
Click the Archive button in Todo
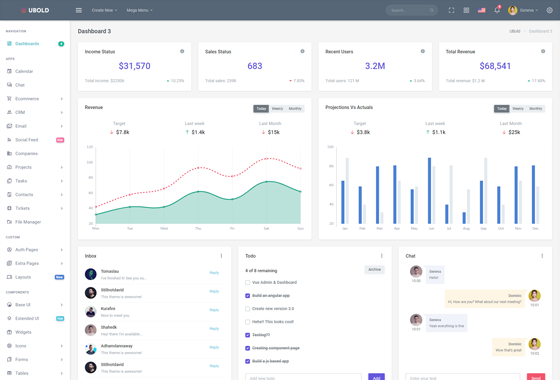pos(375,270)
